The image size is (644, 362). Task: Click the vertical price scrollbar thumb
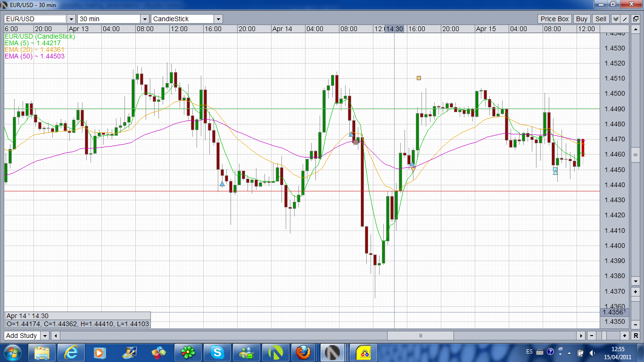tap(636, 155)
